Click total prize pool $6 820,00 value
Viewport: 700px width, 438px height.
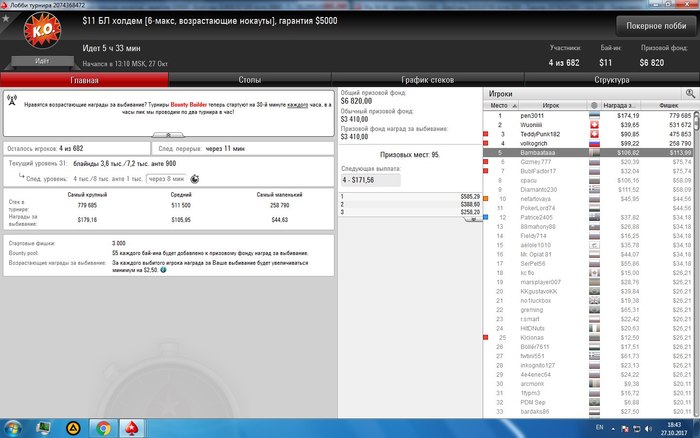[x=356, y=101]
